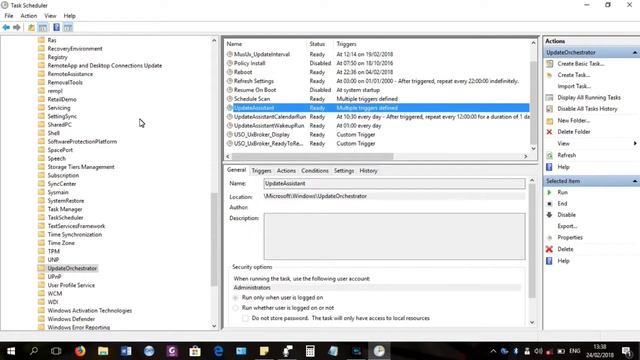Viewport: 640px width, 360px height.
Task: Click the Back arrow toolbar icon
Action: (6, 27)
